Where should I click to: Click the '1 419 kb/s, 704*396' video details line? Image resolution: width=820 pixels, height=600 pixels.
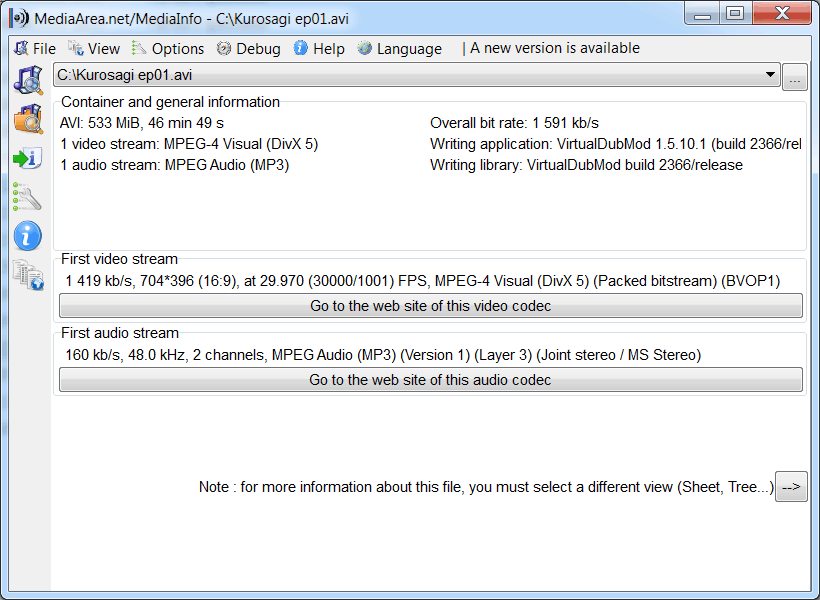[423, 281]
